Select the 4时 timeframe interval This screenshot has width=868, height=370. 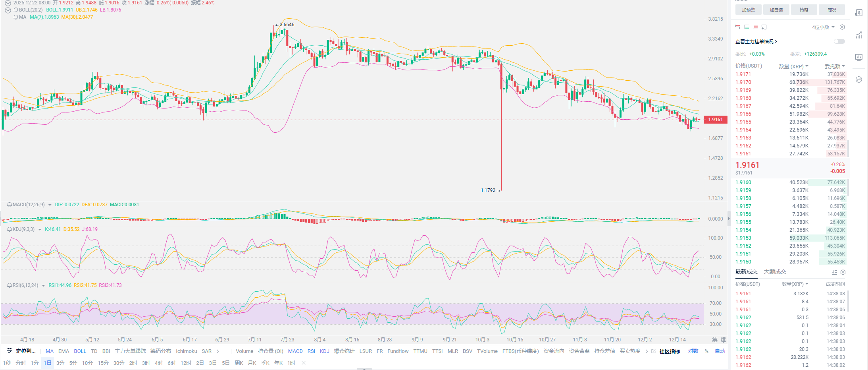pos(159,363)
